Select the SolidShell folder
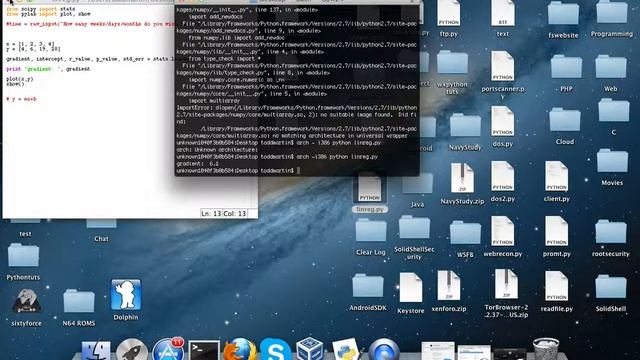640x360 pixels. coord(611,287)
